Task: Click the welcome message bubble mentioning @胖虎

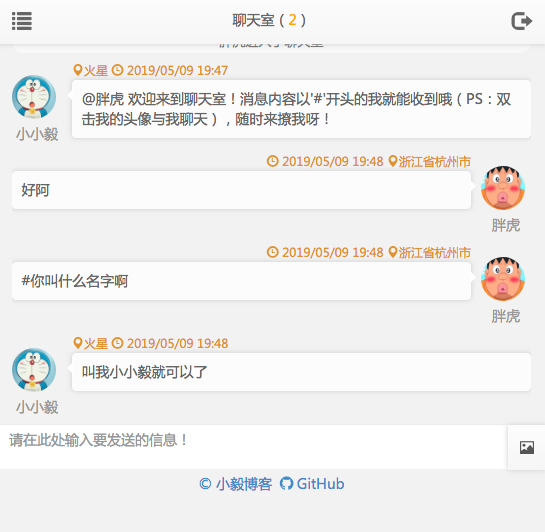Action: point(301,109)
